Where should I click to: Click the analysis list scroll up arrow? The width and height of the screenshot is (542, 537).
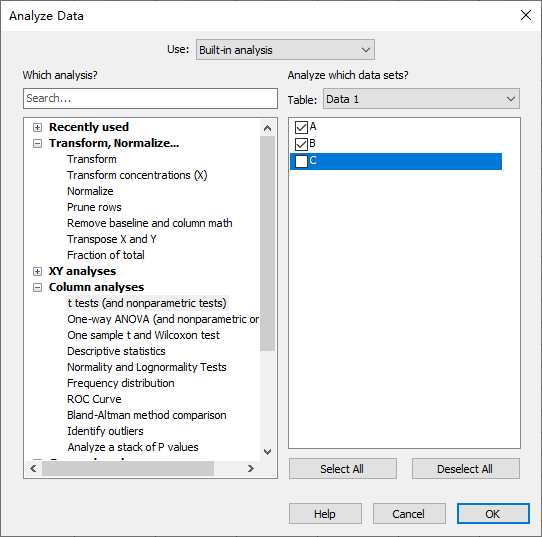click(x=267, y=128)
